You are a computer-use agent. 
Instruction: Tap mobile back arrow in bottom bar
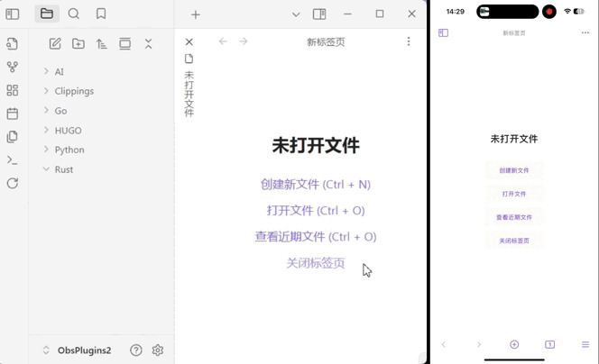pos(444,344)
